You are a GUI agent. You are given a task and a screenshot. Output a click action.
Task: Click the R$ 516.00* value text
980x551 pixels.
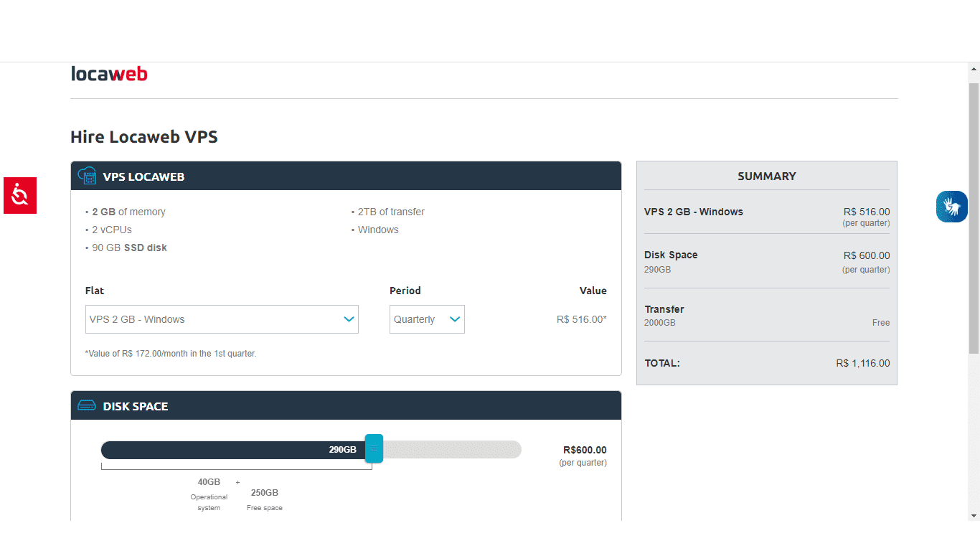point(582,319)
